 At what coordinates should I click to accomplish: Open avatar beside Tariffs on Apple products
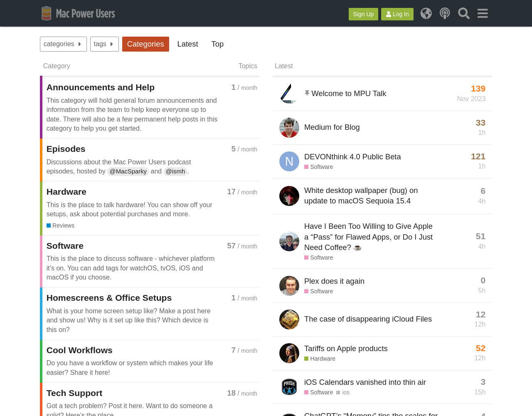pos(289,353)
